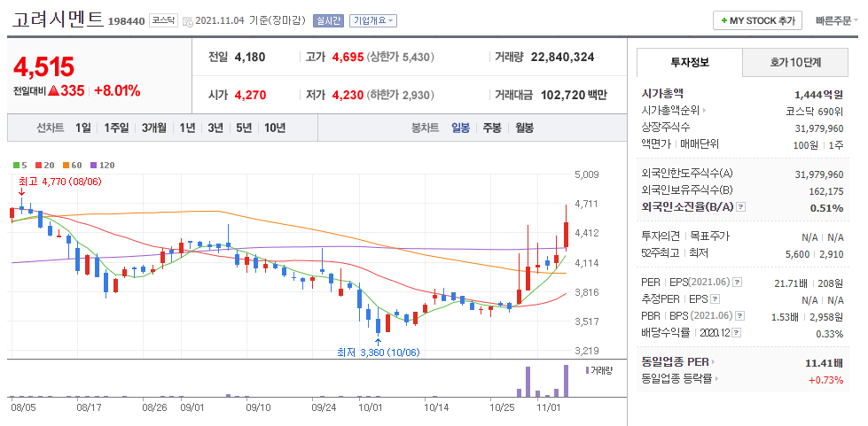The width and height of the screenshot is (868, 426).
Task: Click the 전일 value 4,180
Action: click(x=250, y=57)
